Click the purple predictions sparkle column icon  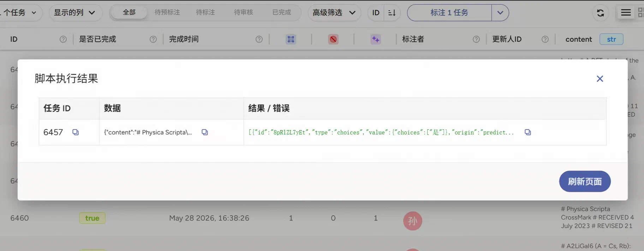point(376,39)
